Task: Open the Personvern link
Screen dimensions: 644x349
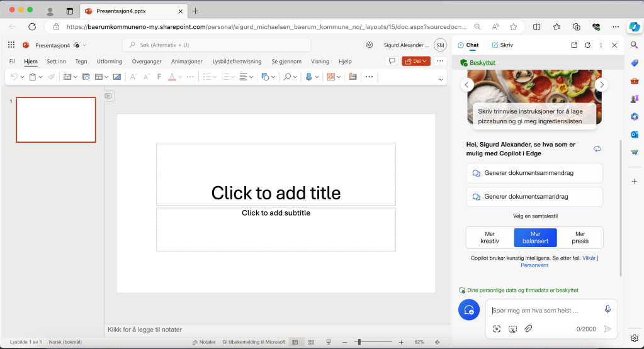Action: tap(534, 265)
